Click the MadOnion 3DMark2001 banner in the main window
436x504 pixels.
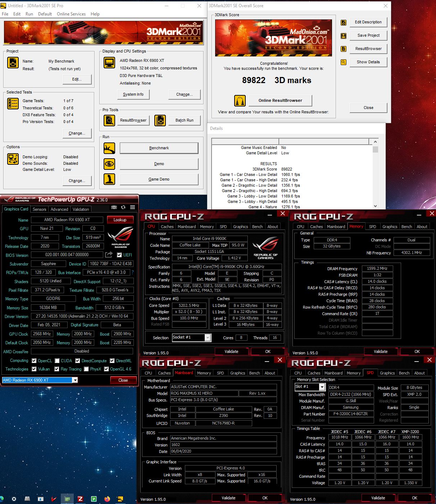(x=104, y=32)
